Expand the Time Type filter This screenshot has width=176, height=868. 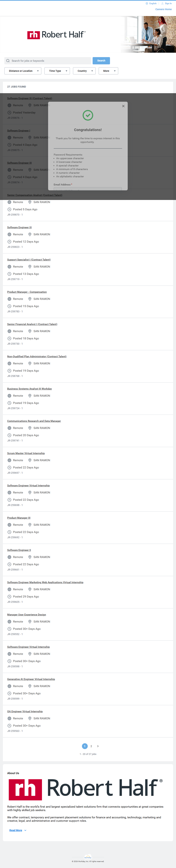[57, 71]
